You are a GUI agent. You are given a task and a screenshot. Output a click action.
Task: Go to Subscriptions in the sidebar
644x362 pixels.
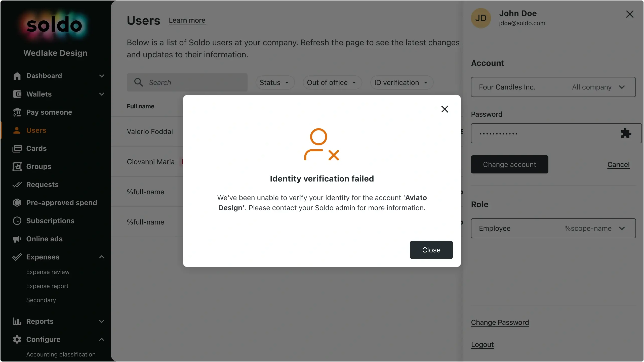click(x=50, y=221)
